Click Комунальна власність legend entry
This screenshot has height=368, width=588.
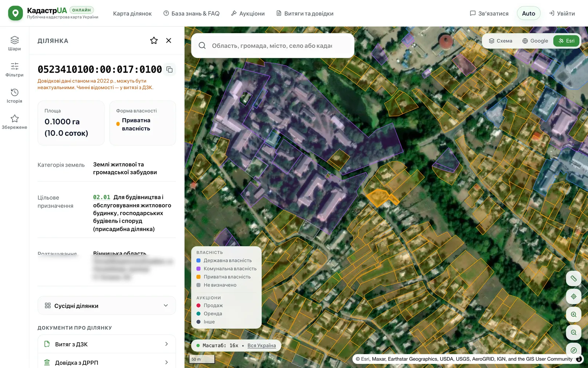point(226,269)
